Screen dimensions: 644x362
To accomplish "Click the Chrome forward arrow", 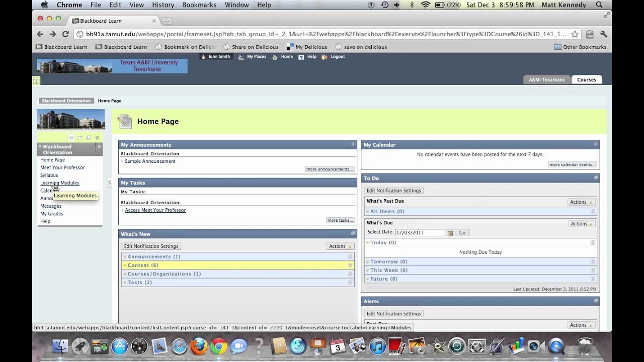I will click(x=52, y=34).
